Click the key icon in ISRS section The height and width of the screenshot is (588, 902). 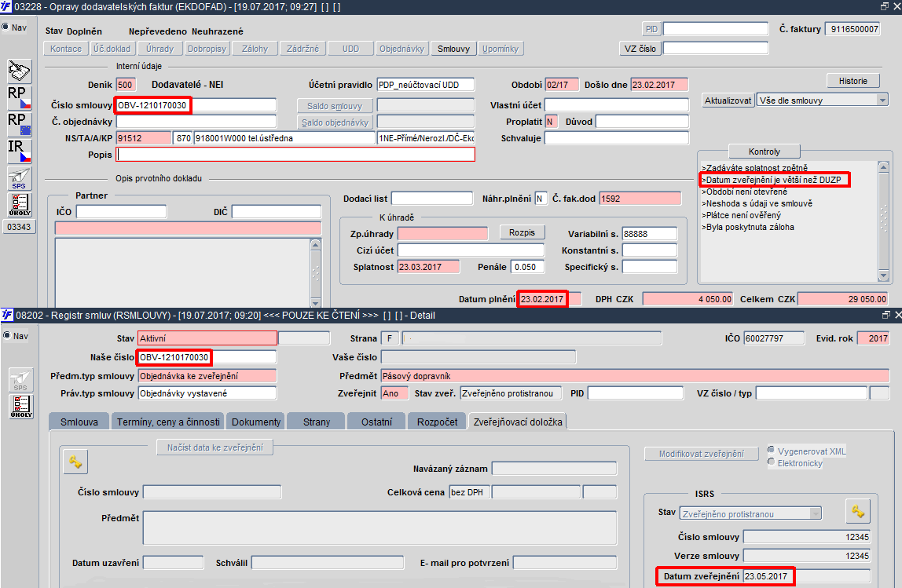[x=858, y=511]
